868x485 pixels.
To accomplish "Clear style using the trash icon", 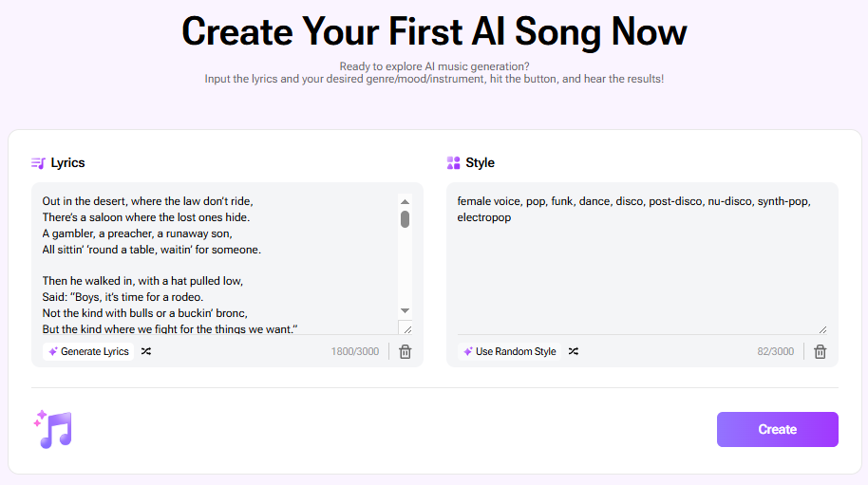I will click(x=820, y=352).
